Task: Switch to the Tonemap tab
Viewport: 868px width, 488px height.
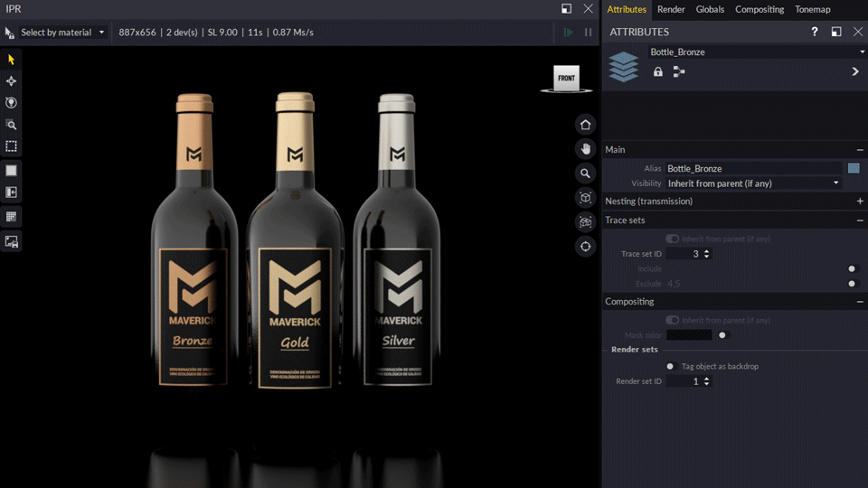Action: click(812, 9)
